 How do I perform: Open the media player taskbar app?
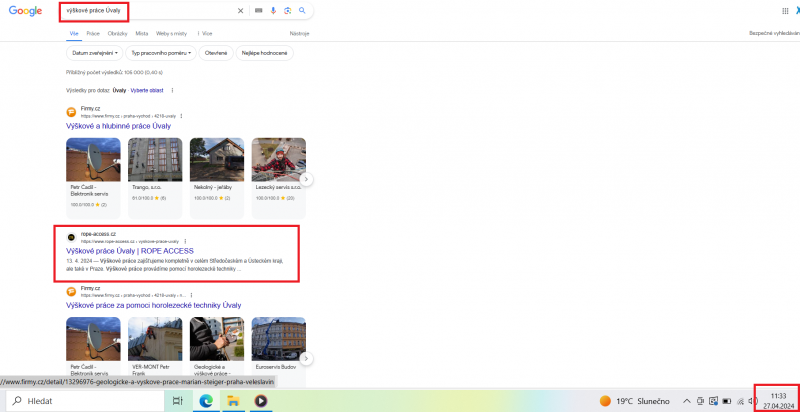coord(261,401)
